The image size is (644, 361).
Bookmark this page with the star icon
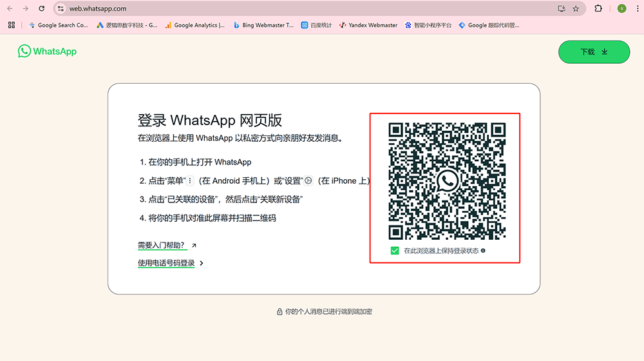(x=576, y=8)
